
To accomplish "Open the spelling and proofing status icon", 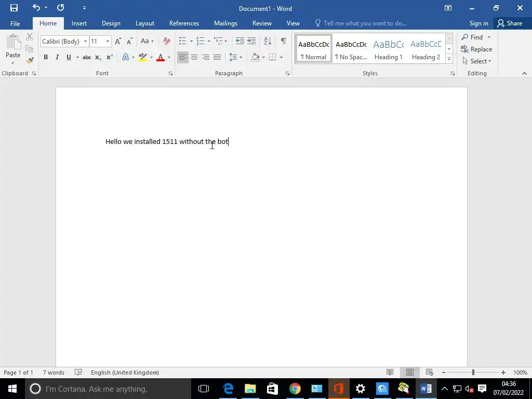I will pos(78,372).
